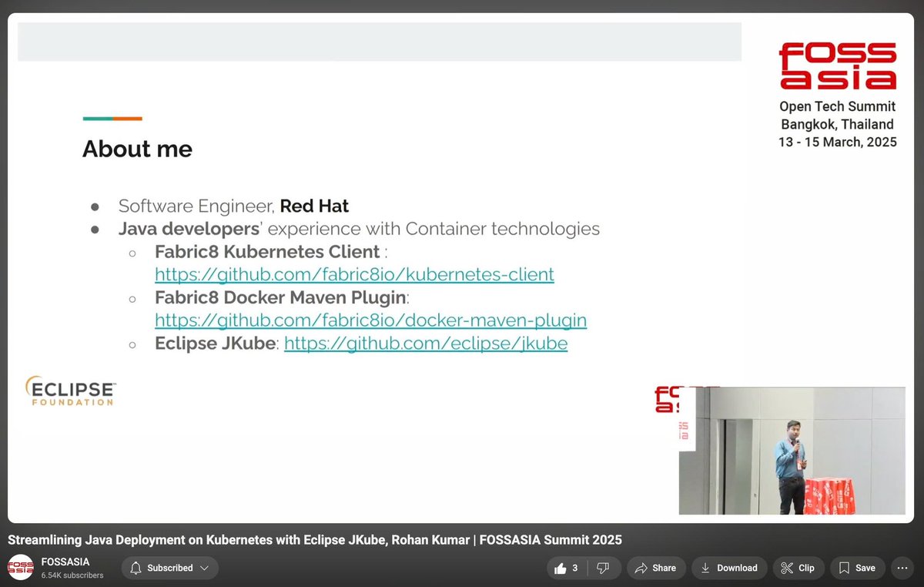Download the video
This screenshot has height=587, width=924.
point(729,568)
